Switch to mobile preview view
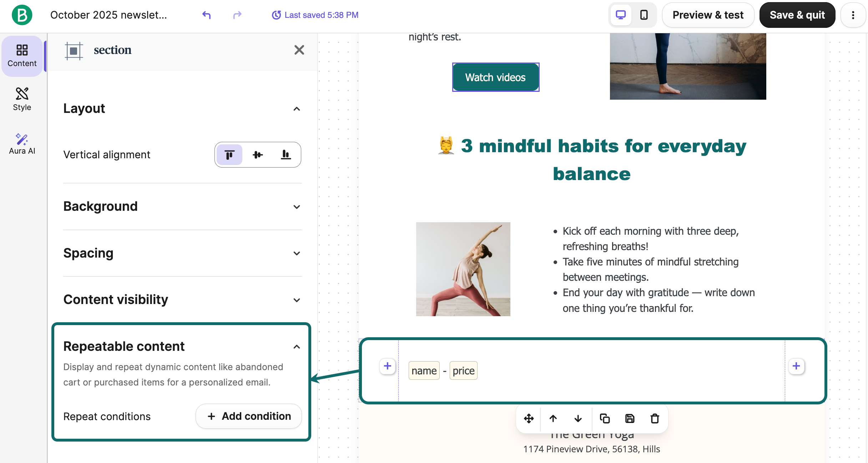Image resolution: width=868 pixels, height=463 pixels. click(x=644, y=15)
